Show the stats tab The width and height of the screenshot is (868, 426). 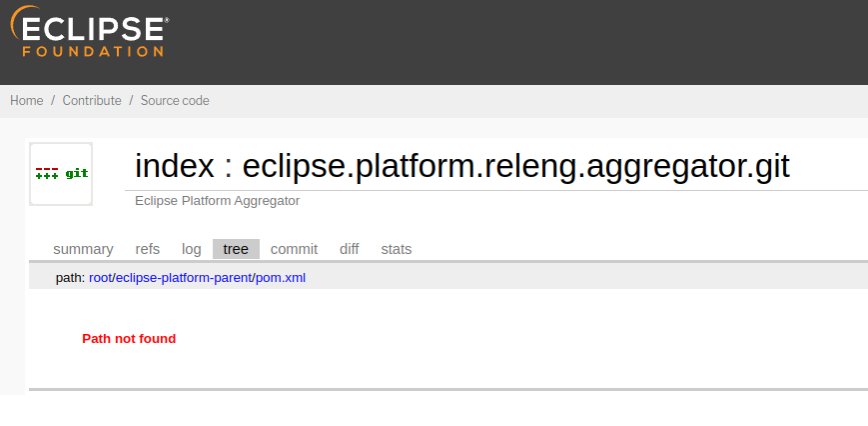pos(397,249)
